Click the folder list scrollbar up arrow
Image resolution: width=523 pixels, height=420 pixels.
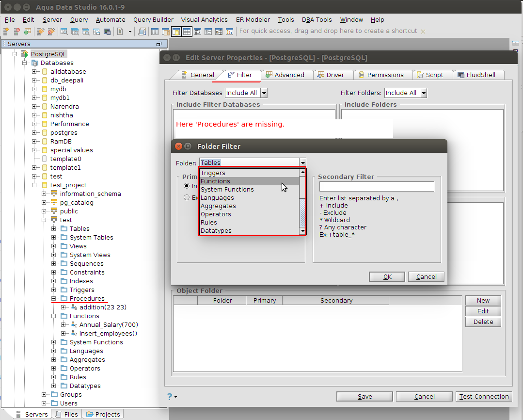coord(302,173)
